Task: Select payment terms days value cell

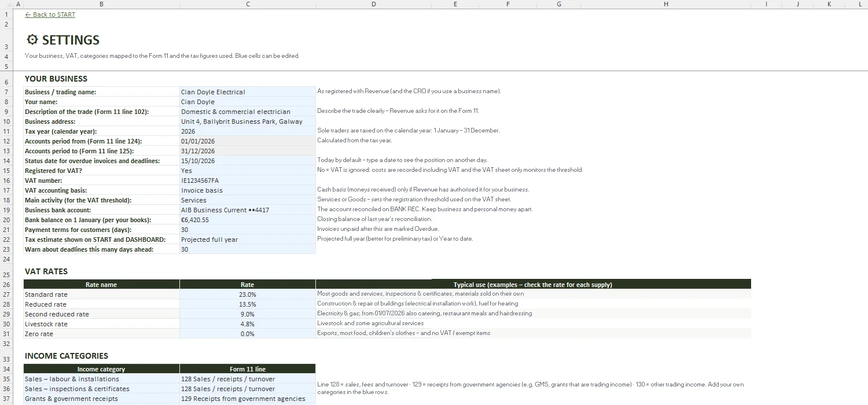Action: click(248, 230)
